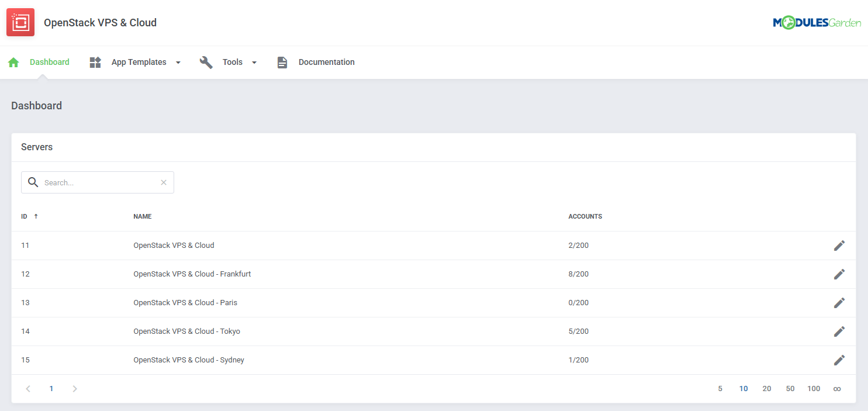Click the edit pencil for the Sydney server
The width and height of the screenshot is (868, 411).
click(839, 360)
